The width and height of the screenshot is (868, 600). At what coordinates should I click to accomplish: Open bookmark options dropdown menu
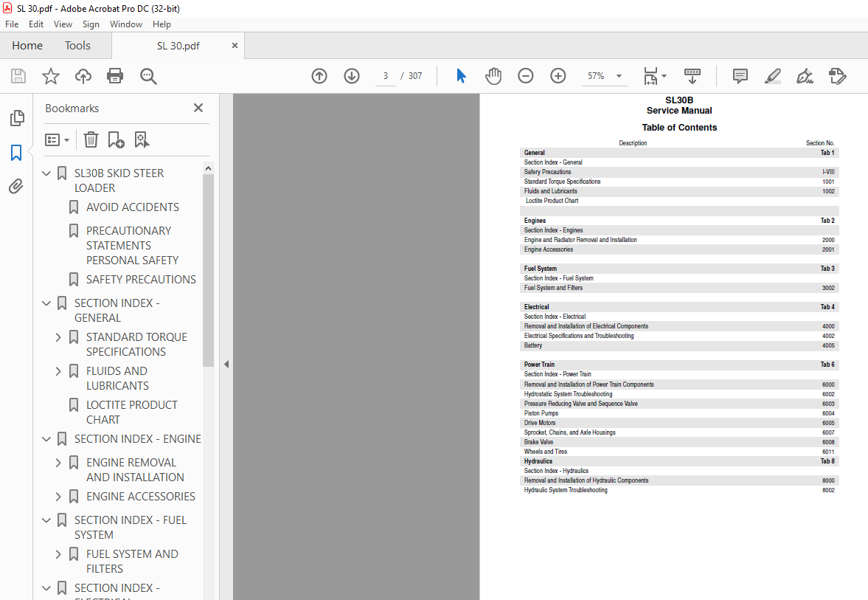coord(57,139)
